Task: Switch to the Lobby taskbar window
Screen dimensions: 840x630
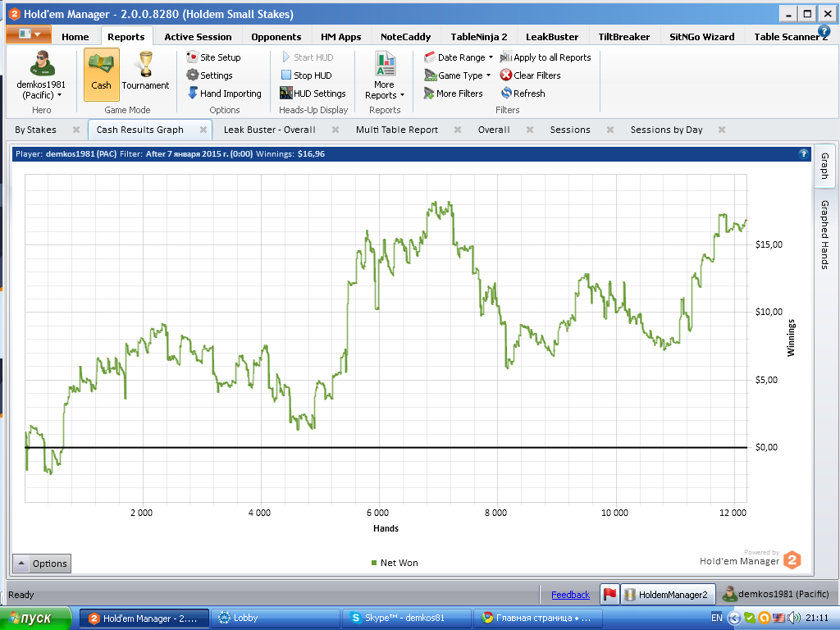Action: (275, 618)
